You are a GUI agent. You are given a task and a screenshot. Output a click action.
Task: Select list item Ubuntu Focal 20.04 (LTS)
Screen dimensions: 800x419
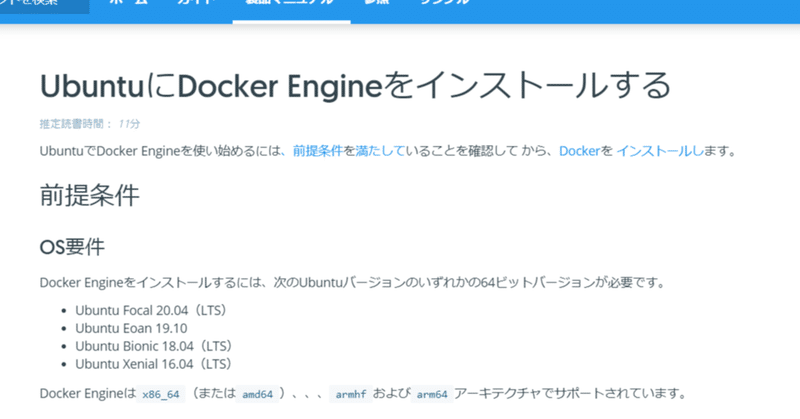(x=152, y=310)
